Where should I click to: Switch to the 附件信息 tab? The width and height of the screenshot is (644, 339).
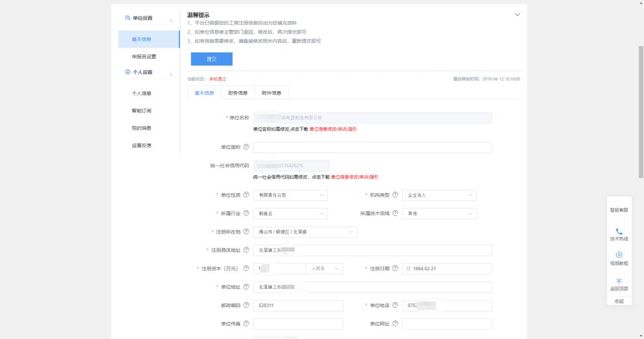271,93
